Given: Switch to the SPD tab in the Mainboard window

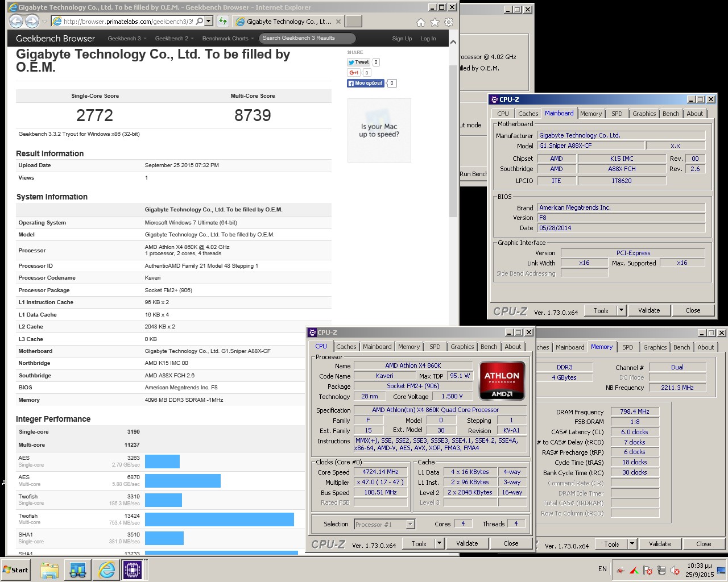Looking at the screenshot, I should pos(617,114).
